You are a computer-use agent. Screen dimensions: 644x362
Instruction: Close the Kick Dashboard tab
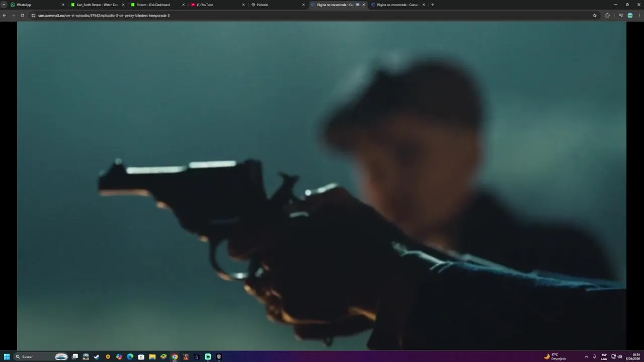183,5
